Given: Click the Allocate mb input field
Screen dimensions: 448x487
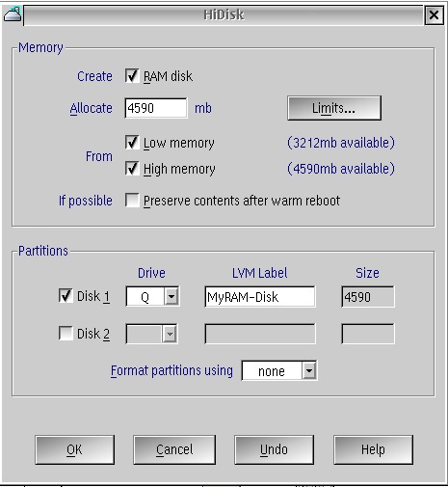Looking at the screenshot, I should 156,108.
